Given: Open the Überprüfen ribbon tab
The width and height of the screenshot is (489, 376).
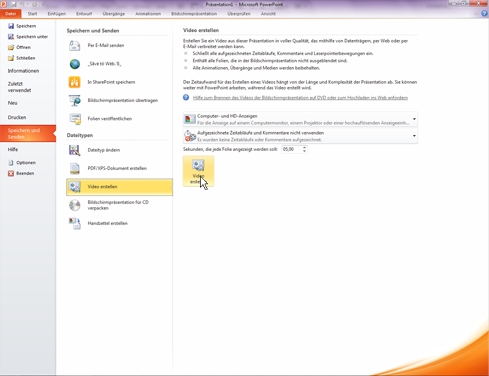Looking at the screenshot, I should pos(239,14).
